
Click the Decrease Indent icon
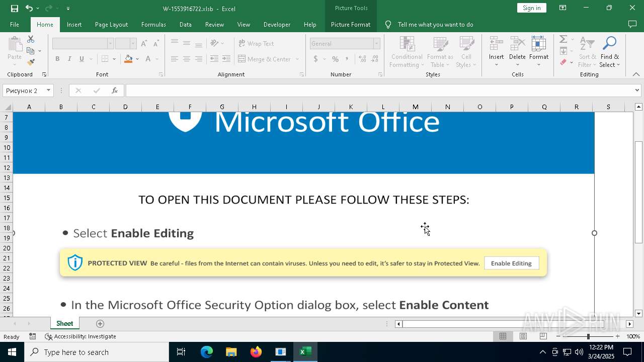coord(214,59)
